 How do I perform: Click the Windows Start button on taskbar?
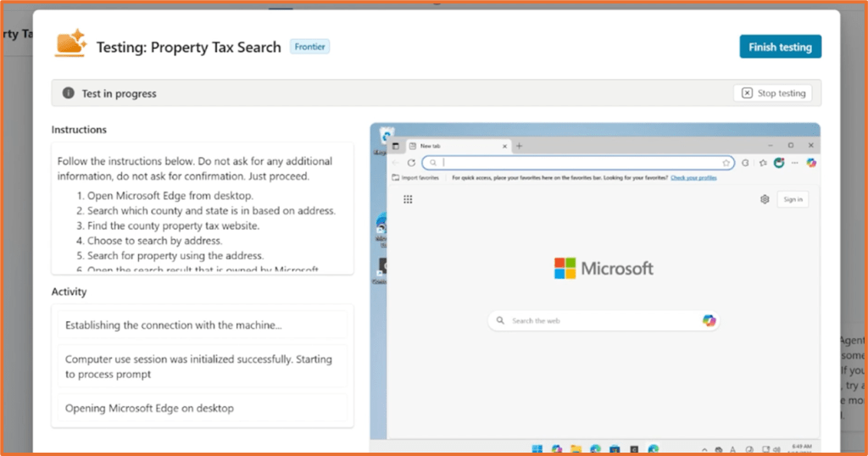coord(537,448)
